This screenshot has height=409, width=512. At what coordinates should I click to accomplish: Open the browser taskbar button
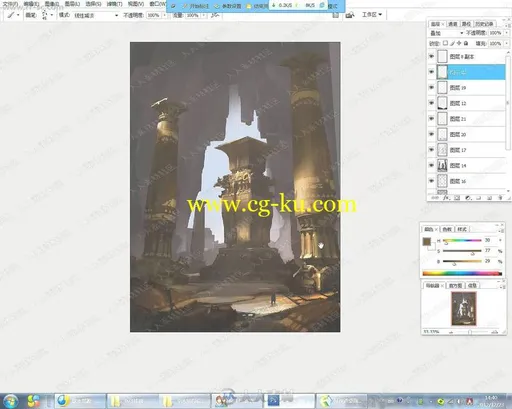[x=80, y=401]
